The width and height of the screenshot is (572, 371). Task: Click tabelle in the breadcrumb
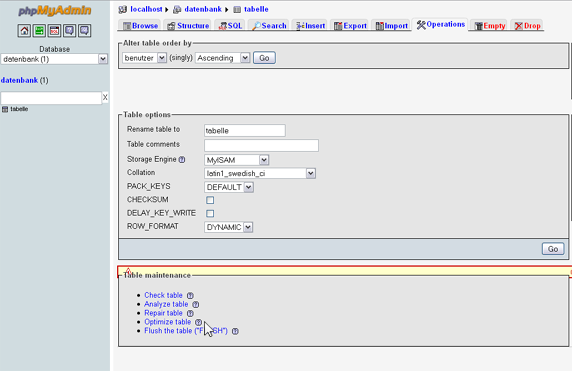(x=256, y=9)
